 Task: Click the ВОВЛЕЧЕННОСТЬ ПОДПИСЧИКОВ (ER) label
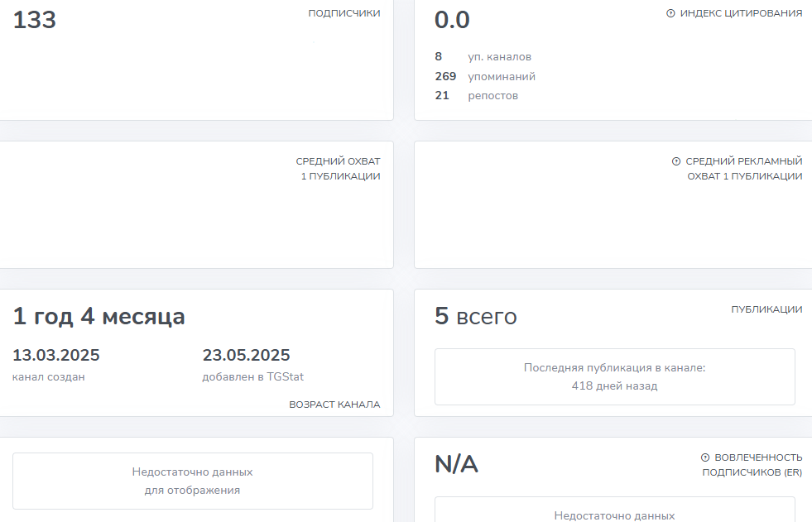752,465
